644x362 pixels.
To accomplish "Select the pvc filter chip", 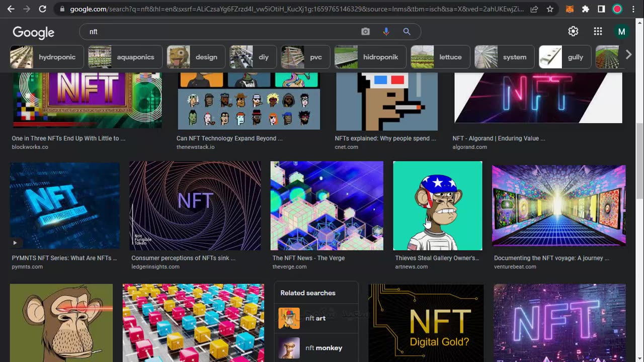I will (305, 57).
